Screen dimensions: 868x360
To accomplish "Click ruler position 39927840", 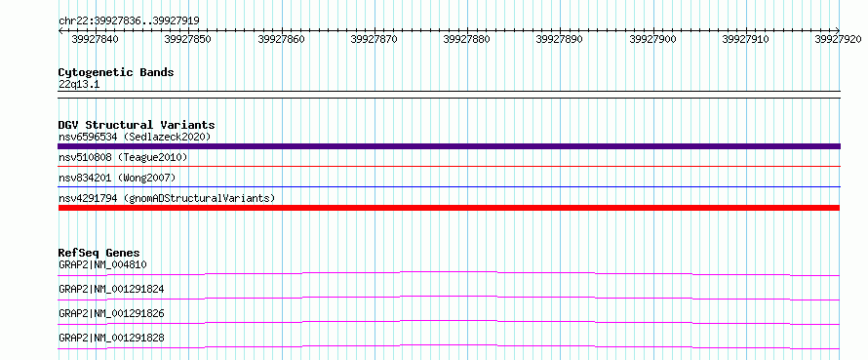I will click(96, 39).
